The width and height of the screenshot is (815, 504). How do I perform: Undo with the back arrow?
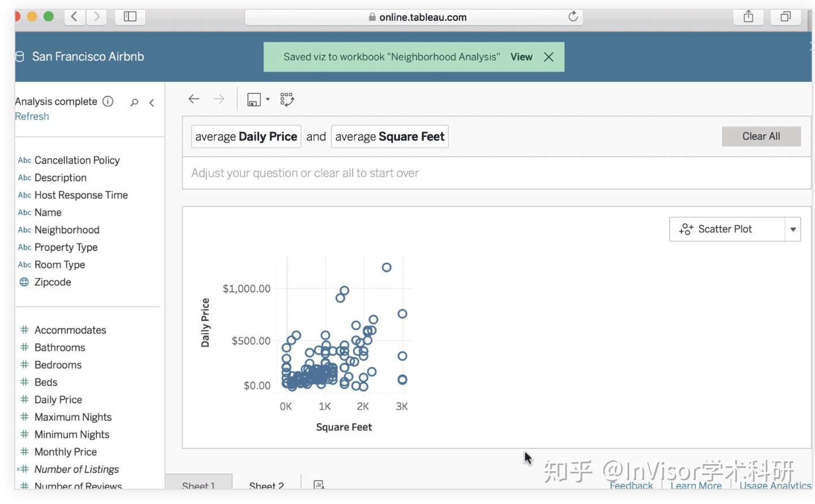click(194, 99)
